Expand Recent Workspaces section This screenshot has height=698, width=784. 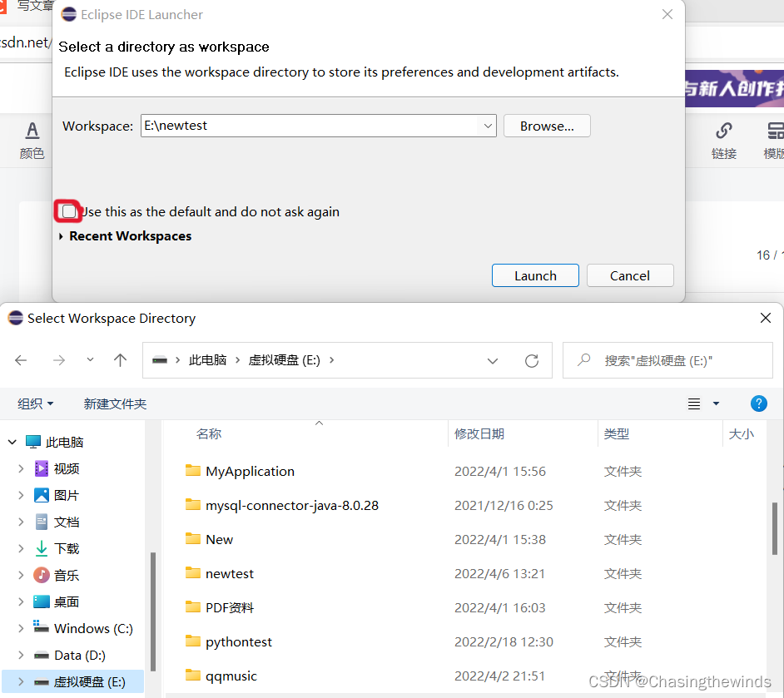(61, 236)
